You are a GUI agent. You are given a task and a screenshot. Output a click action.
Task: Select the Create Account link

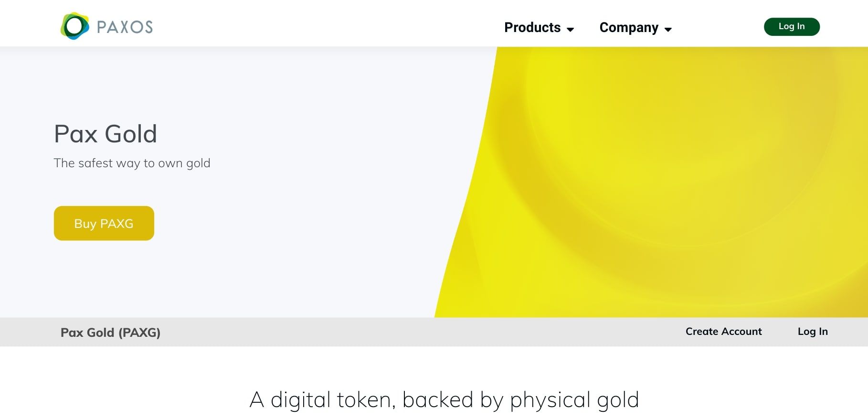coord(723,332)
